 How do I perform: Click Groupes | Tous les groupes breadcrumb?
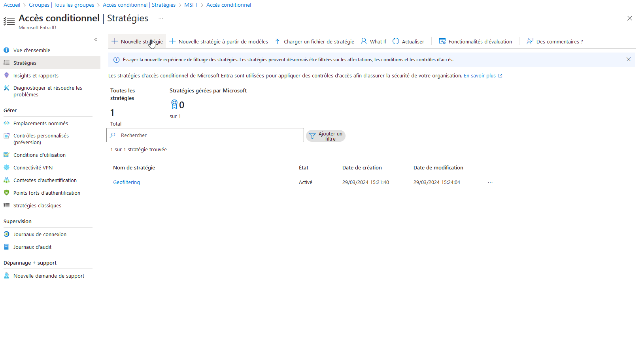point(61,5)
